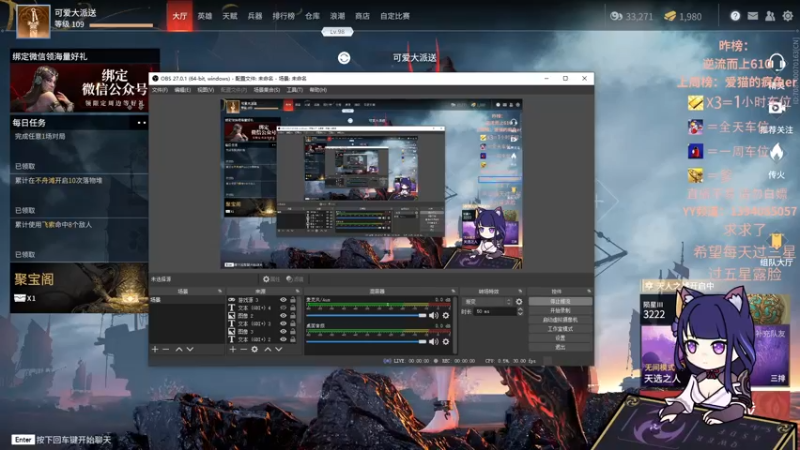Image resolution: width=800 pixels, height=450 pixels.
Task: Open the scene transition properties gear
Action: pyautogui.click(x=519, y=302)
